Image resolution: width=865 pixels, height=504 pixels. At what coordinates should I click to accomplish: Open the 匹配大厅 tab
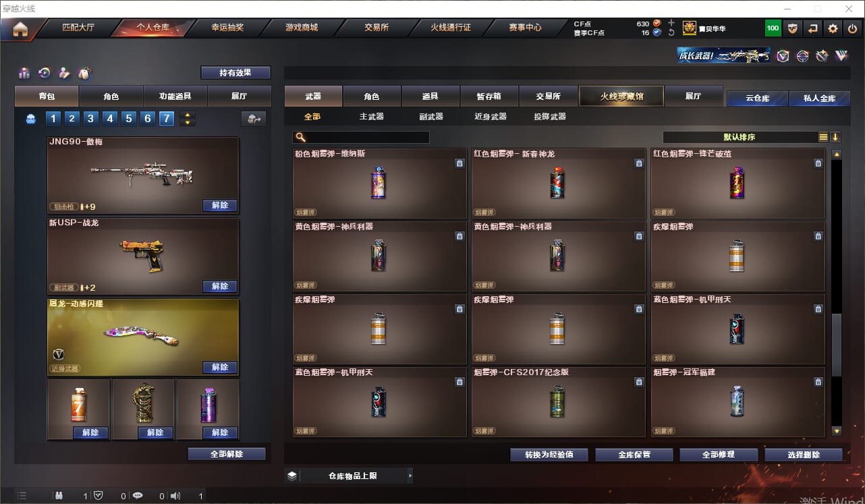[78, 28]
